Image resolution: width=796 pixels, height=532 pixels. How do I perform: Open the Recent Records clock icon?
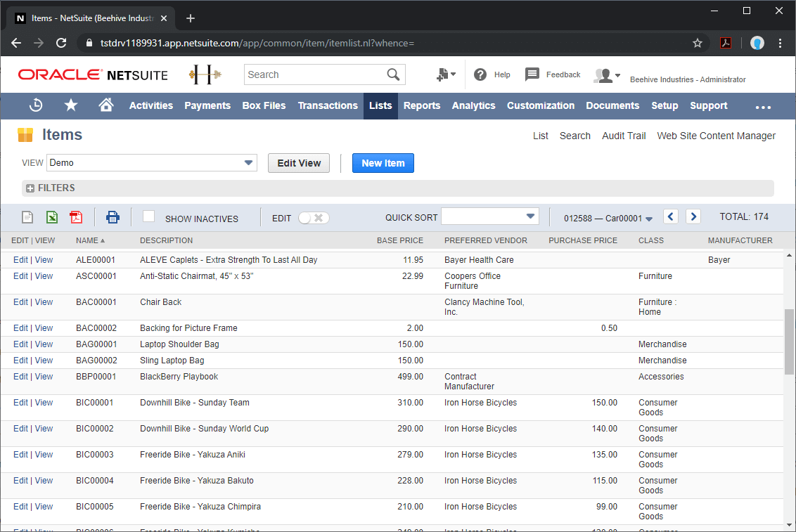tap(36, 105)
